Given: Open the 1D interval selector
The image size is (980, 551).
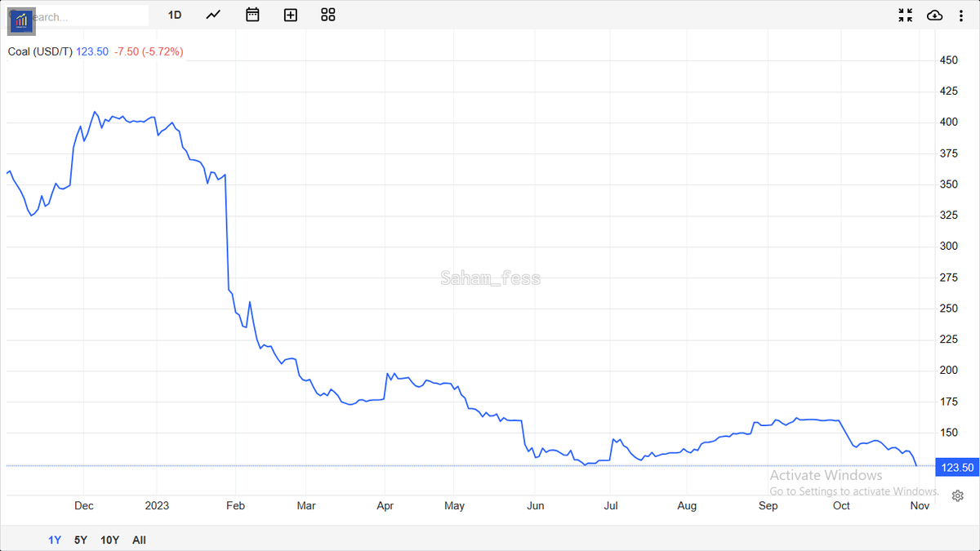Looking at the screenshot, I should point(175,15).
